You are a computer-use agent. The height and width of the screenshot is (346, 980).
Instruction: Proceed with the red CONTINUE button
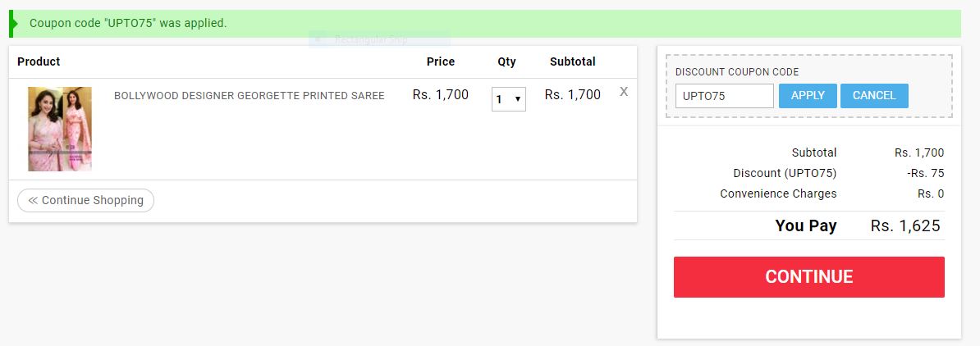[x=808, y=277]
